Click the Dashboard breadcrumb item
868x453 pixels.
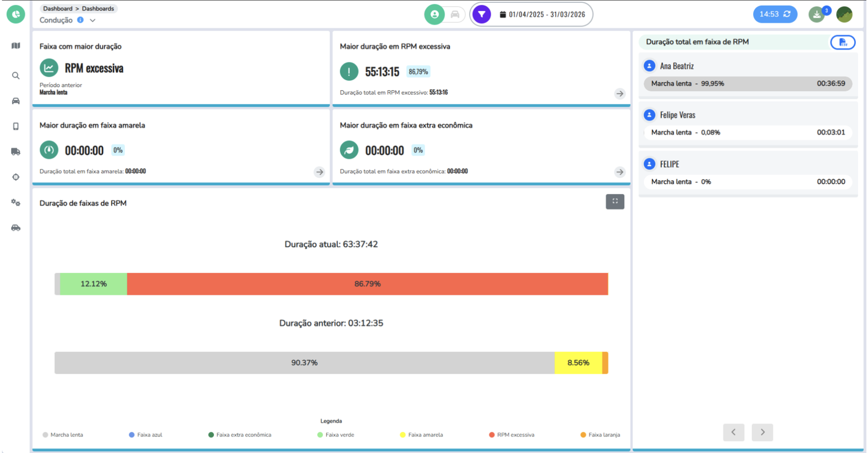point(58,8)
